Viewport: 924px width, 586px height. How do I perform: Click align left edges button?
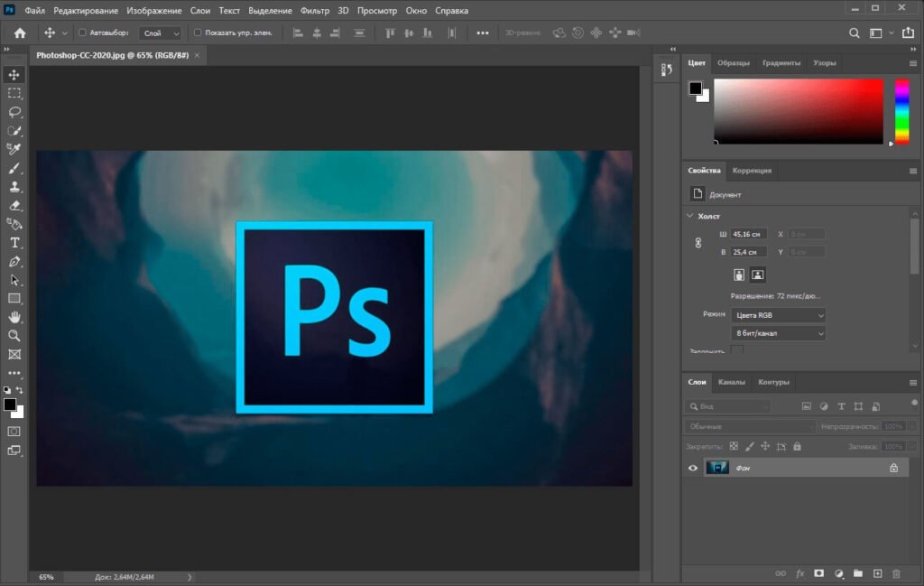[298, 33]
